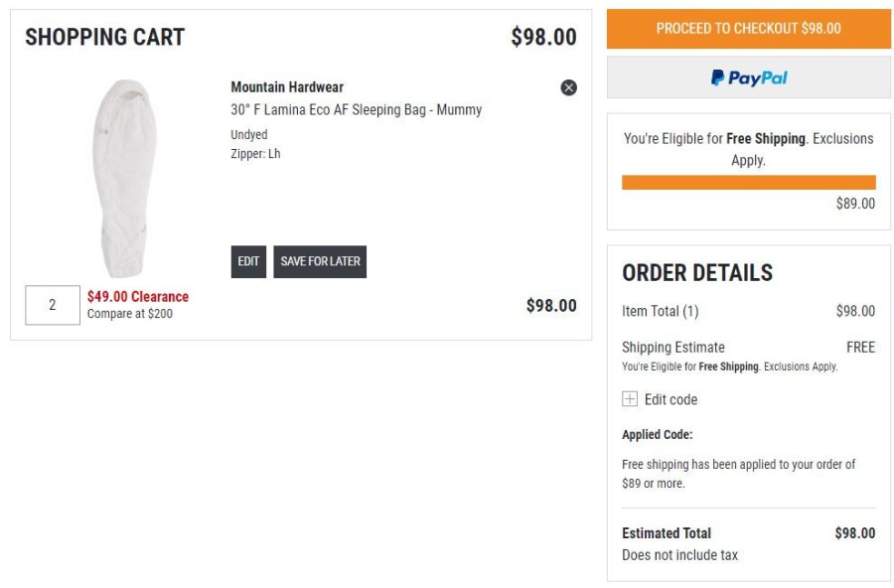This screenshot has height=588, width=894.
Task: Open the sleeping bag product image
Action: point(124,178)
